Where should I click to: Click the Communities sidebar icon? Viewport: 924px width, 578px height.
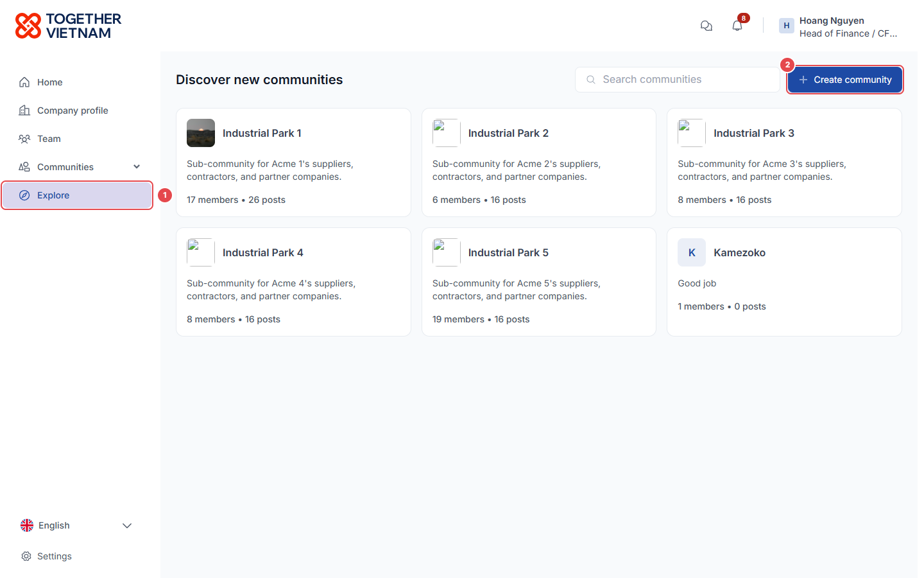coord(24,167)
